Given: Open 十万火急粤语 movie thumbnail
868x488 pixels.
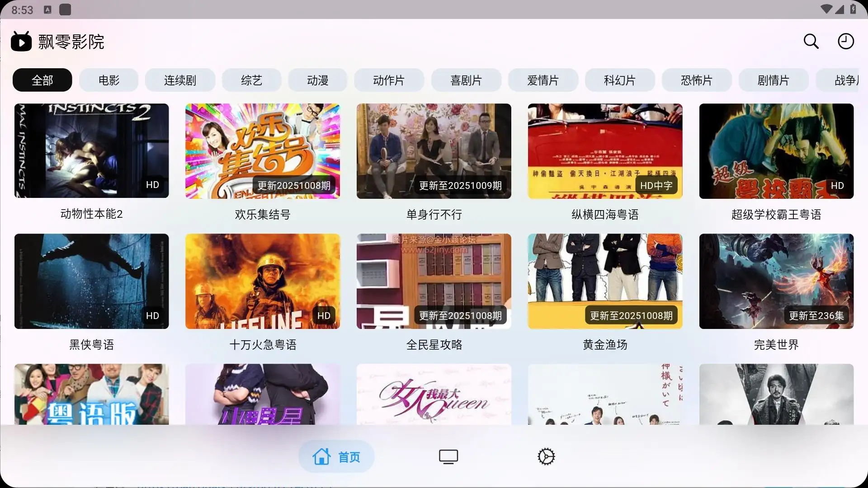Looking at the screenshot, I should pyautogui.click(x=262, y=281).
